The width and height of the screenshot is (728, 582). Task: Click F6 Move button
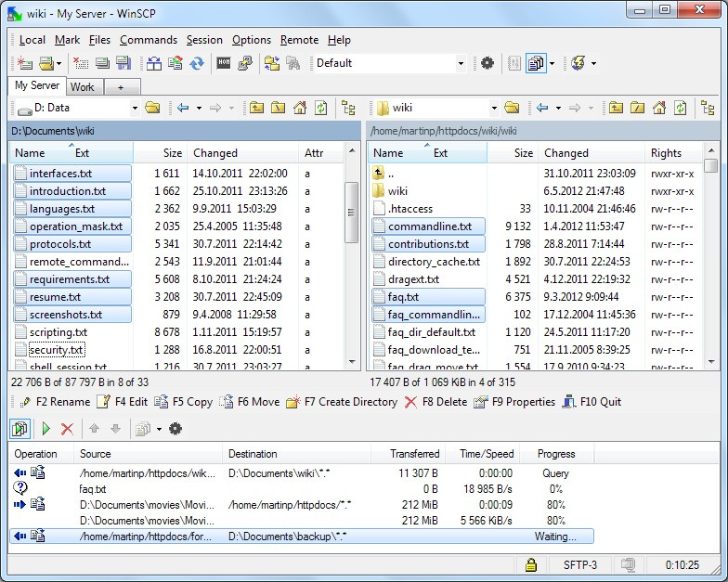pos(250,402)
